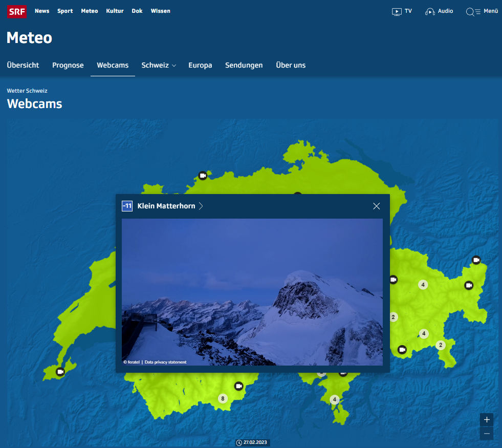Screen dimensions: 502x448
Task: Open Kultur in top navigation
Action: point(115,11)
